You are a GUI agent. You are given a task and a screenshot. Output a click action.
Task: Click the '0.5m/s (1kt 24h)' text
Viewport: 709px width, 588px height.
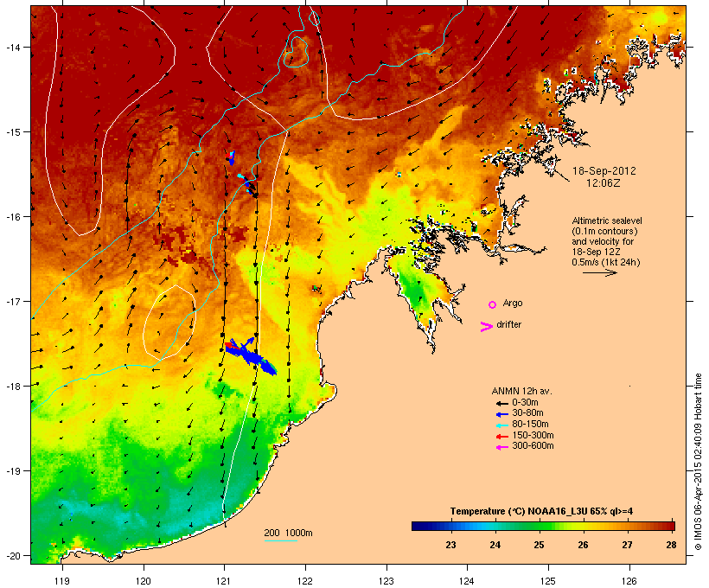coord(606,262)
